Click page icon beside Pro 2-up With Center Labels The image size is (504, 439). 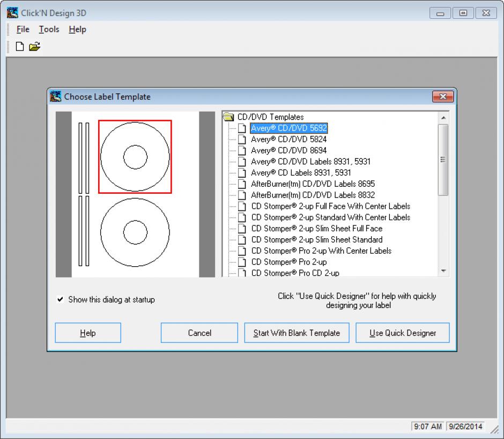(x=242, y=251)
